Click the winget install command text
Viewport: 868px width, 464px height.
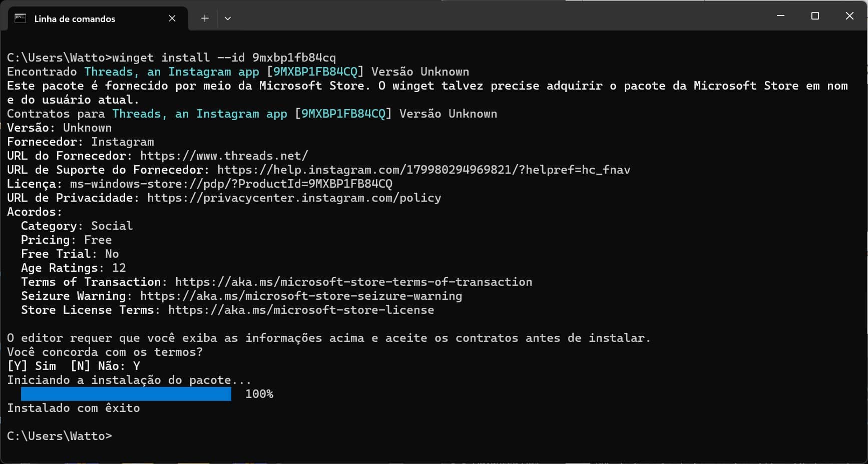point(224,58)
